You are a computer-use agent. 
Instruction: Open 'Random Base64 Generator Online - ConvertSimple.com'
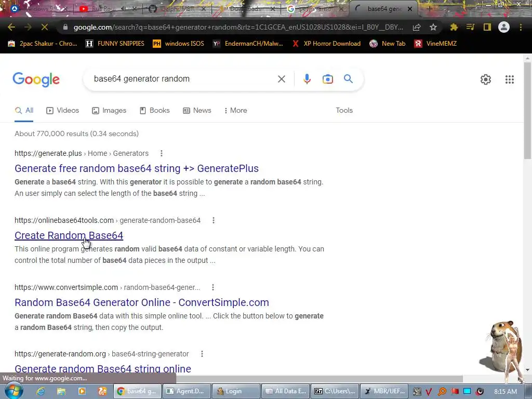click(x=142, y=302)
